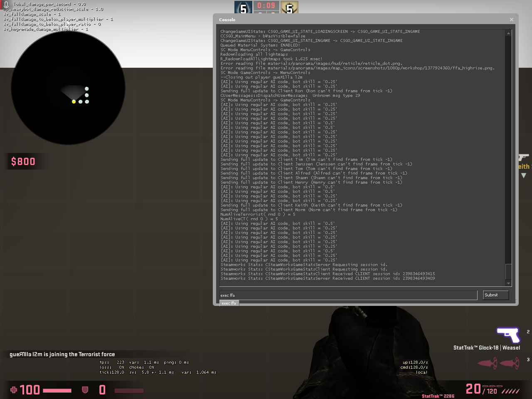
Task: Click the 'NumAliveCT( rnd 0 ) = 5' line
Action: [249, 219]
